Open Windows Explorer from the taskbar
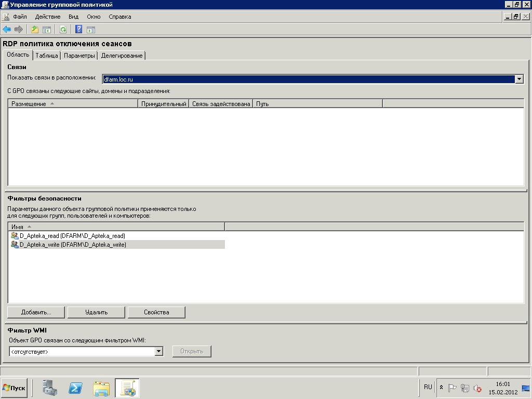The width and height of the screenshot is (532, 399). tap(101, 388)
